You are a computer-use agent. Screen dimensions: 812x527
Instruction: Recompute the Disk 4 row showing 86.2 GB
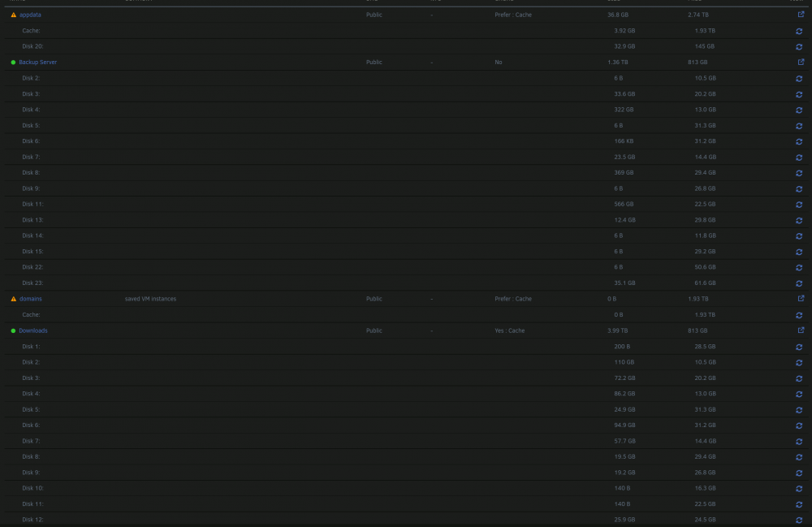pos(799,394)
